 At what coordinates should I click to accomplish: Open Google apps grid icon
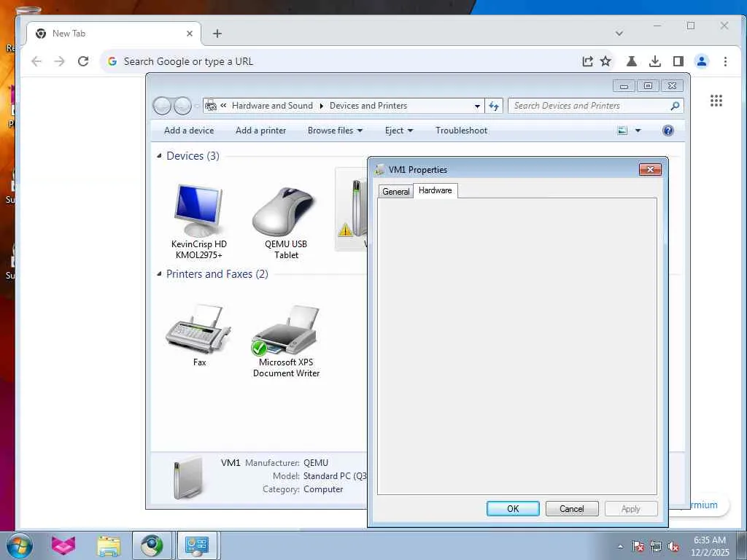716,101
